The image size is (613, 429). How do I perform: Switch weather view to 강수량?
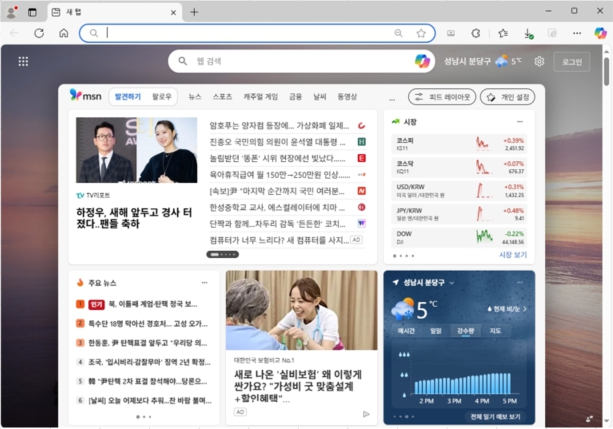click(x=466, y=331)
